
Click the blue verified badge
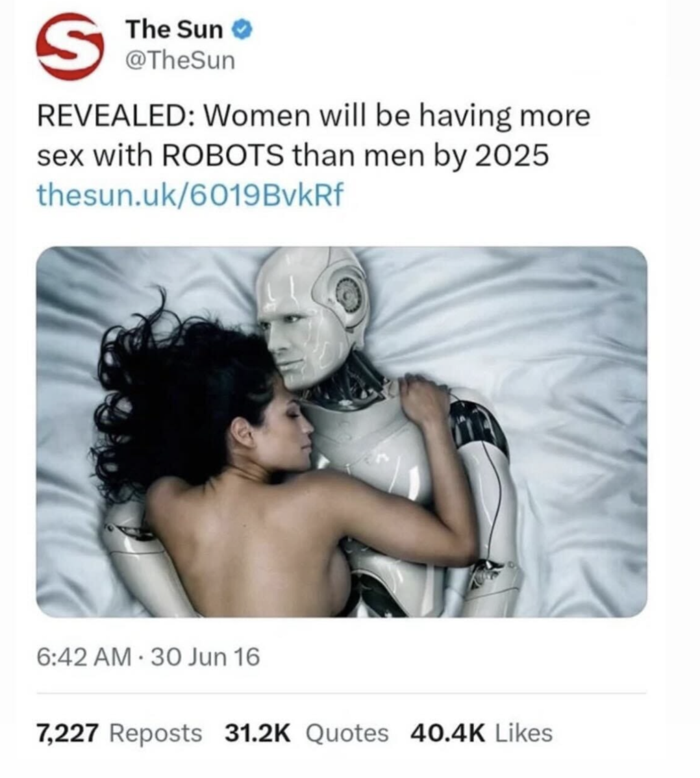[x=243, y=30]
